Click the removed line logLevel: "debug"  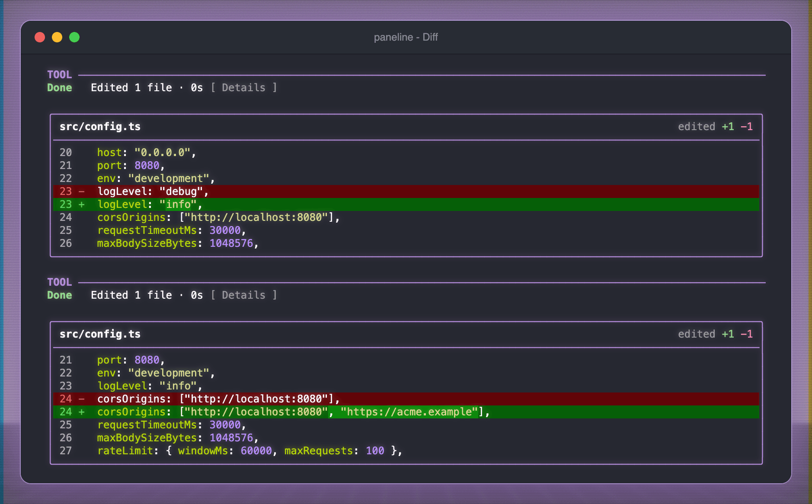[406, 191]
